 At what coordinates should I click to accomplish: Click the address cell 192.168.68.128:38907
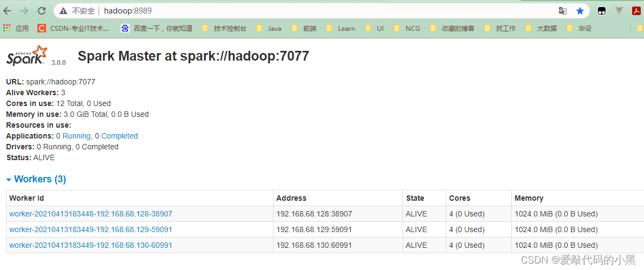(x=314, y=214)
